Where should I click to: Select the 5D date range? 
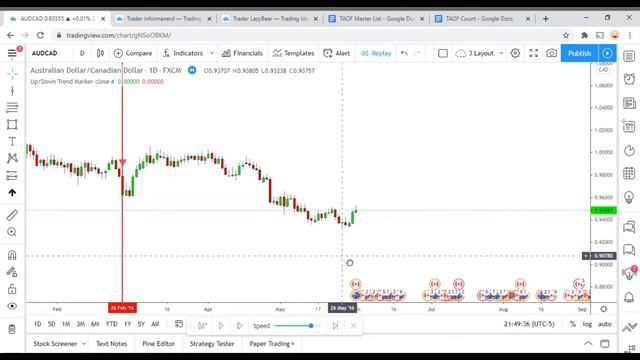coord(51,324)
